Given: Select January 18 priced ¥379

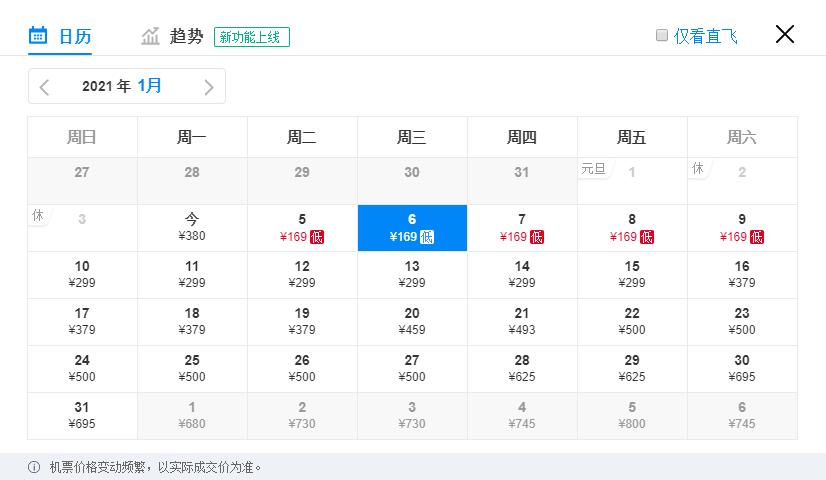Looking at the screenshot, I should click(x=192, y=321).
